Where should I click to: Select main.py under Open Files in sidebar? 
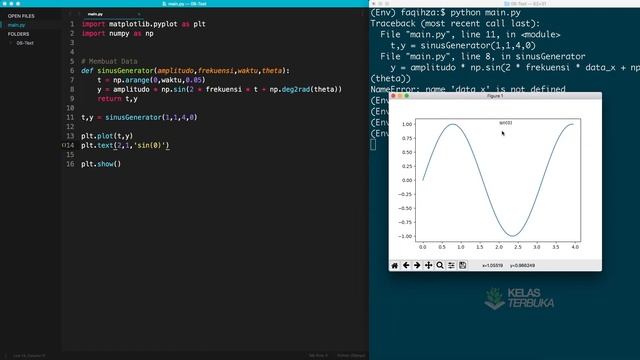pyautogui.click(x=17, y=25)
